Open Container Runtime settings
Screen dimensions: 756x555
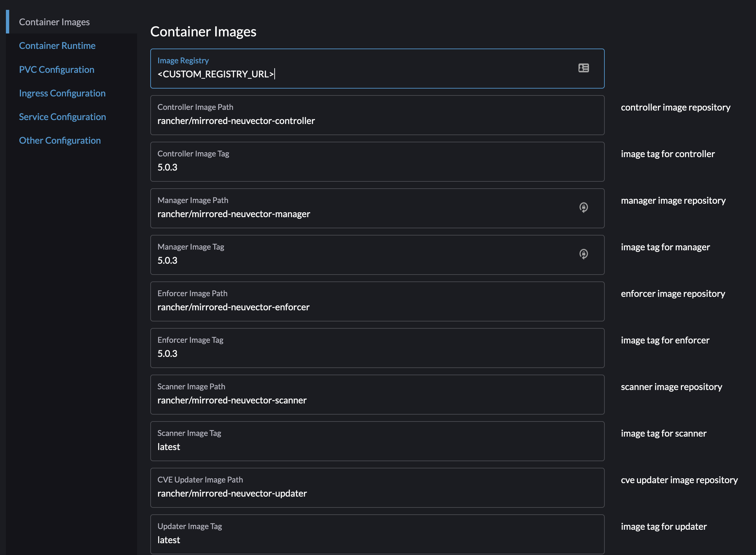coord(57,45)
